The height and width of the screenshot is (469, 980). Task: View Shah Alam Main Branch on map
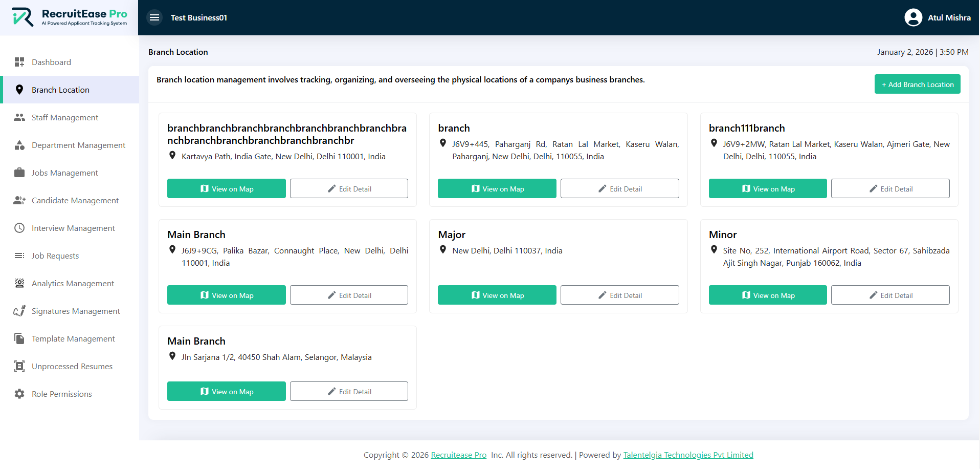click(x=227, y=391)
